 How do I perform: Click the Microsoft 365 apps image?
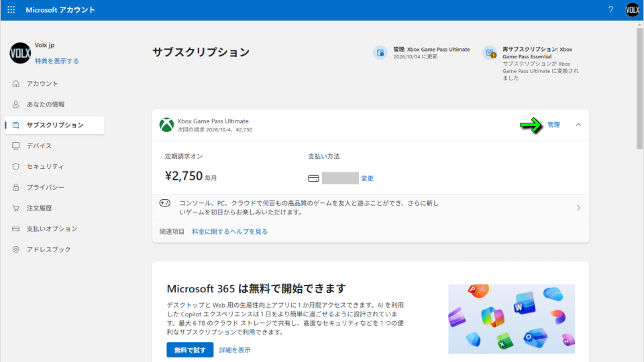511,318
